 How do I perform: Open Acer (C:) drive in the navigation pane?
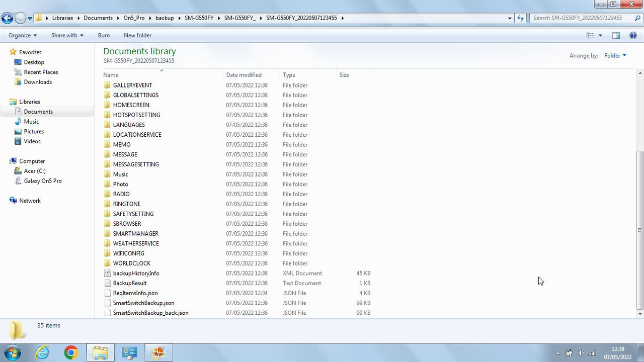pos(35,171)
